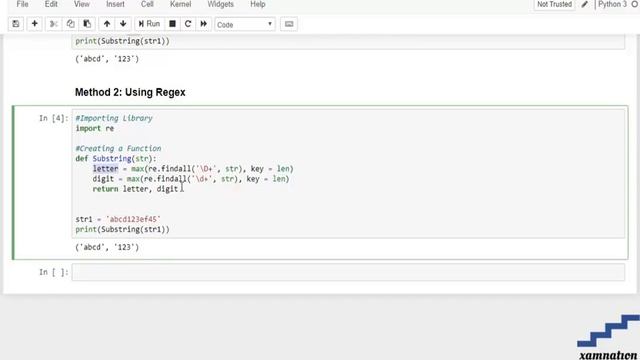
Task: Click the output ('abcd', '123') below cell 4
Action: pyautogui.click(x=107, y=247)
